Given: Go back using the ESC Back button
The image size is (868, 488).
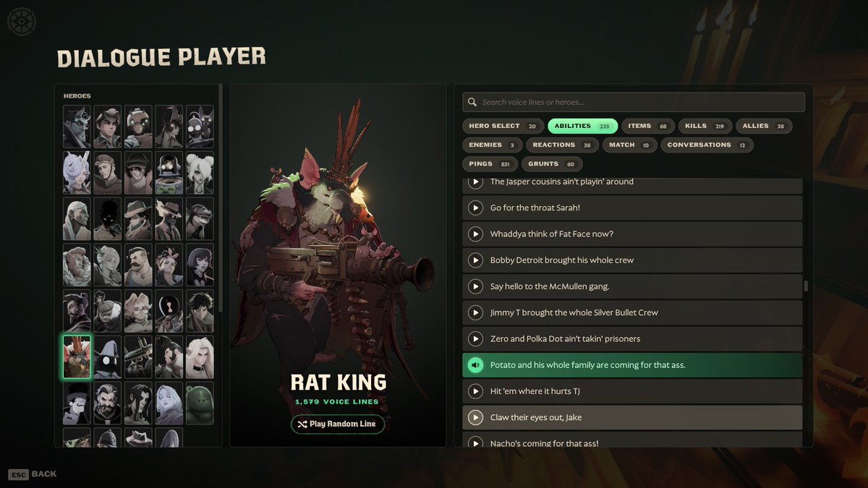Looking at the screenshot, I should 33,474.
